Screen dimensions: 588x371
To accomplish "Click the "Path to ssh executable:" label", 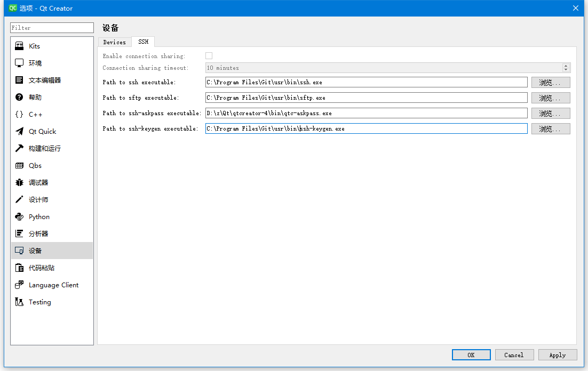I will click(139, 82).
